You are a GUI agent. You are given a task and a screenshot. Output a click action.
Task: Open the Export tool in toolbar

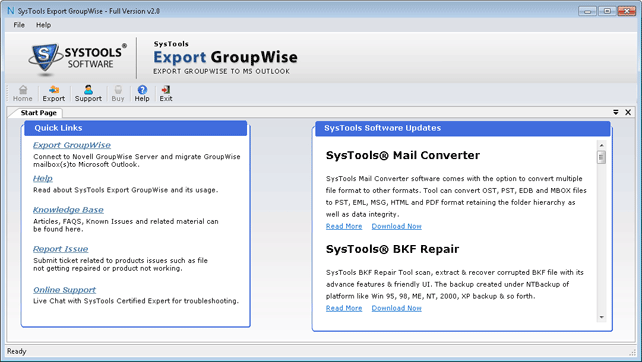[x=54, y=93]
